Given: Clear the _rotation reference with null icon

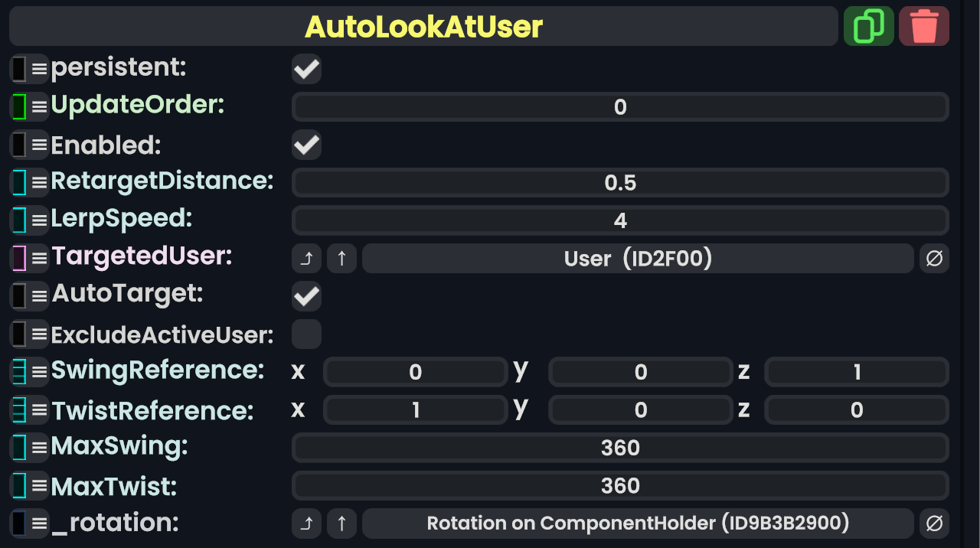Looking at the screenshot, I should point(934,524).
